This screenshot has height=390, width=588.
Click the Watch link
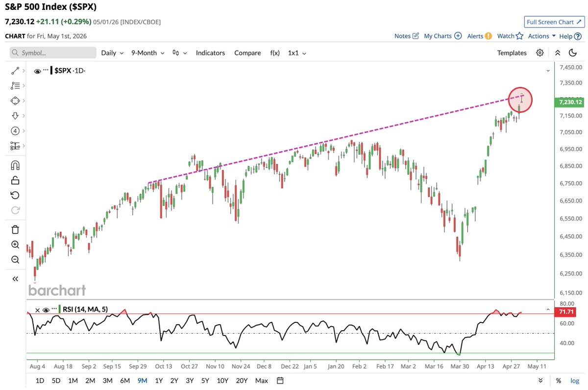tap(506, 36)
